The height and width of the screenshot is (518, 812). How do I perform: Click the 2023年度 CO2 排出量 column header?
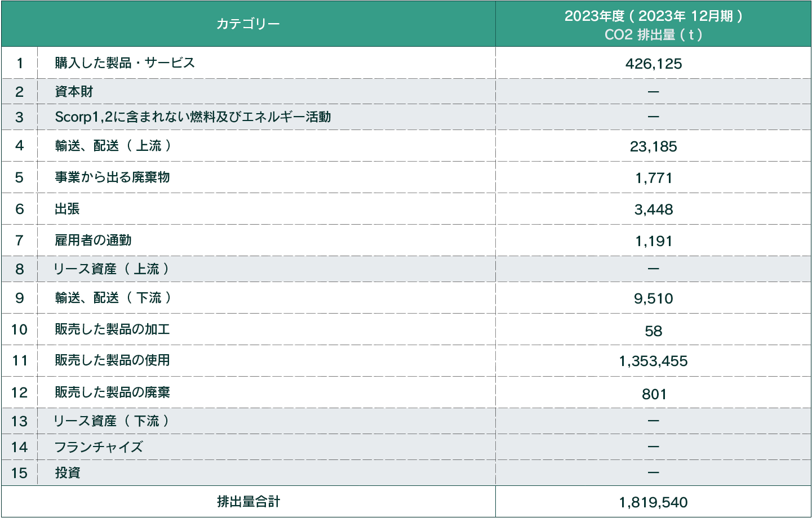(x=654, y=25)
